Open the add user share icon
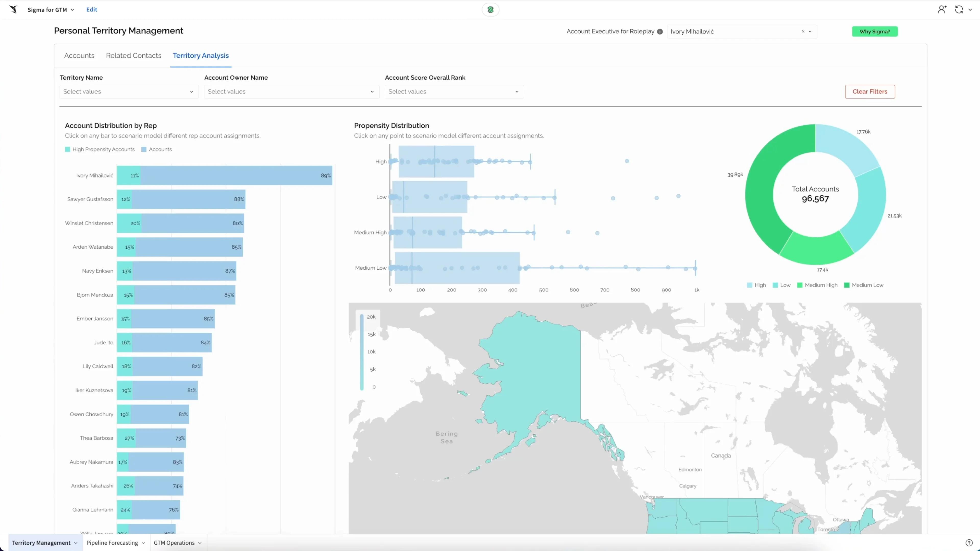 (x=941, y=9)
